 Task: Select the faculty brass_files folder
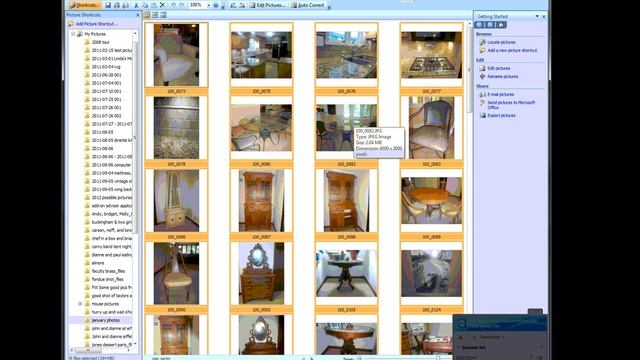pyautogui.click(x=104, y=271)
